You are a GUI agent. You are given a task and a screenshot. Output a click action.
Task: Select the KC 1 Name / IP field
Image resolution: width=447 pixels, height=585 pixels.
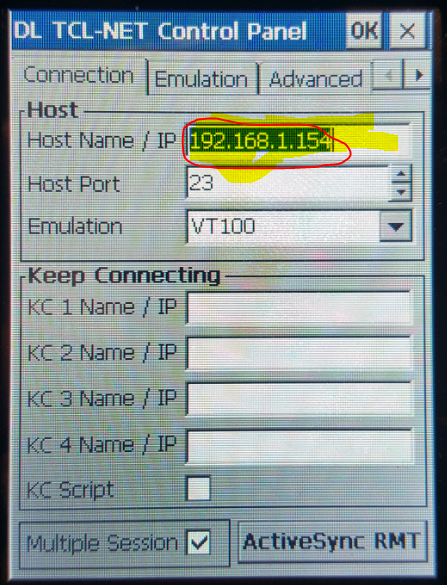300,308
